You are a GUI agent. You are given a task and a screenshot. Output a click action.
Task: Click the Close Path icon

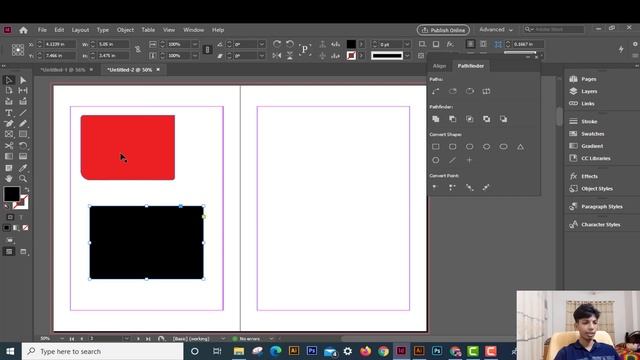point(470,91)
